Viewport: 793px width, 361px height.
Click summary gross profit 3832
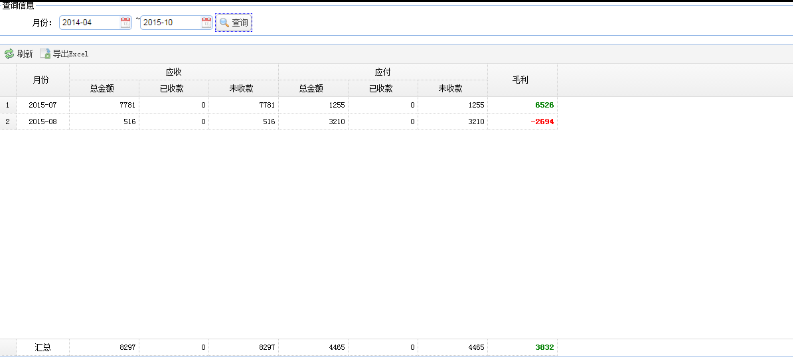tap(545, 347)
